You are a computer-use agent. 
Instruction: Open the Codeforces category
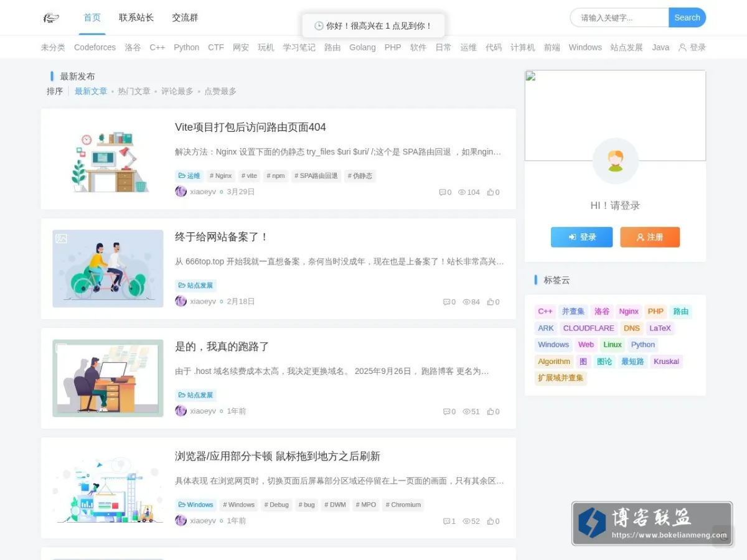[x=95, y=47]
